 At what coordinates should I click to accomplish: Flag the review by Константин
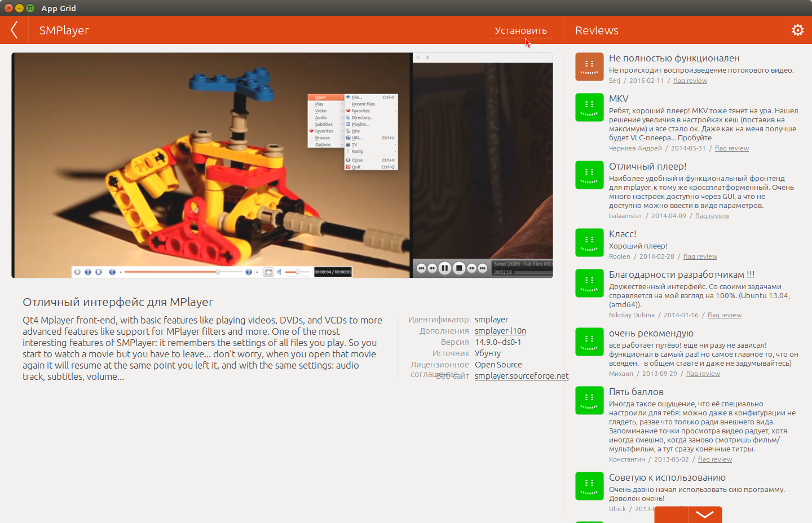pos(714,459)
